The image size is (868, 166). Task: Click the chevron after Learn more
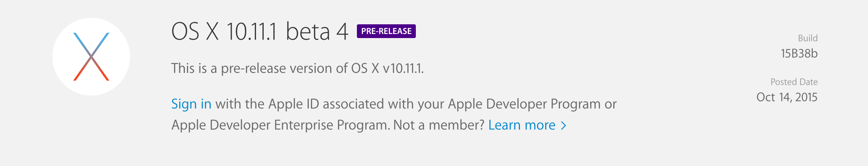coord(564,126)
